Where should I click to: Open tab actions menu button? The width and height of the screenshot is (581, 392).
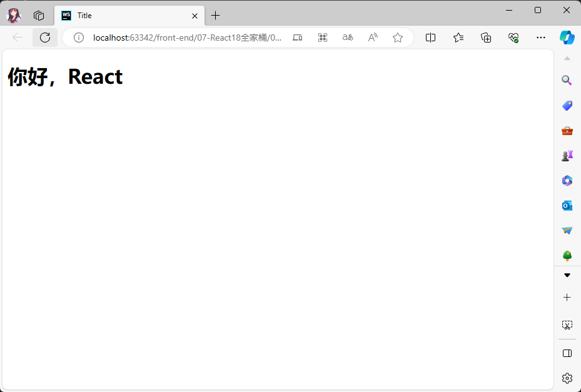39,16
